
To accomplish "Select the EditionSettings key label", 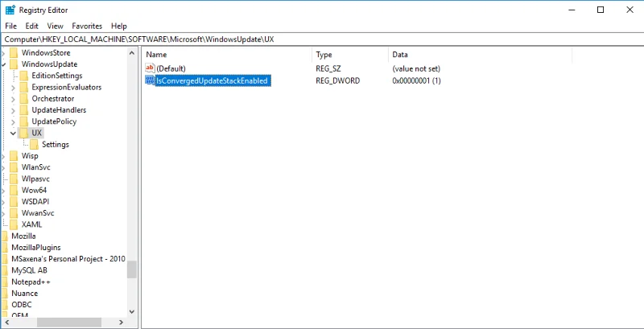I will (57, 76).
